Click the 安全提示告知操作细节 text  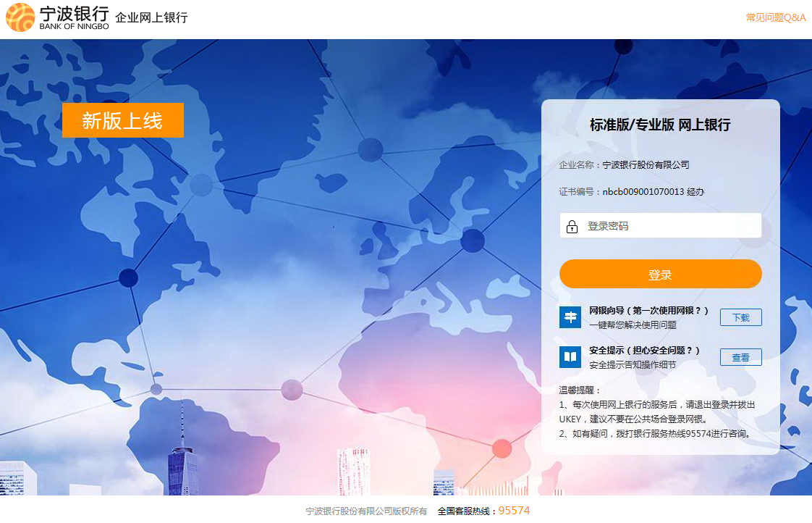click(633, 365)
